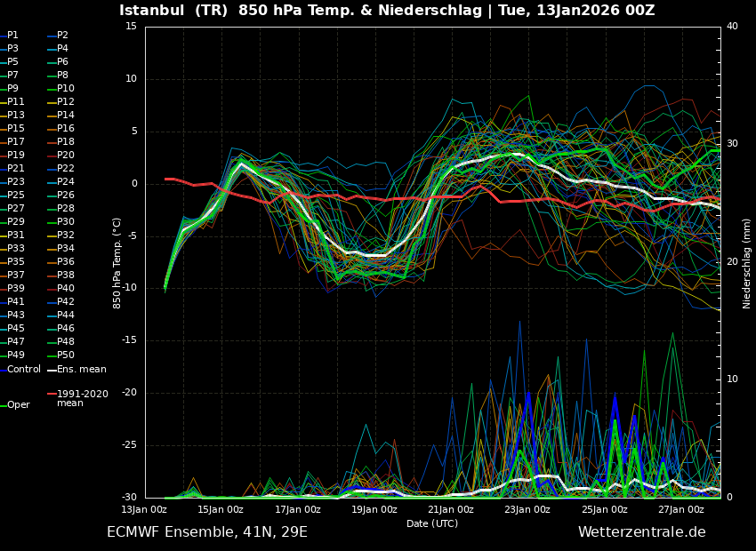Click the 13Jan 00z tick label
756x551 pixels.
tap(144, 509)
